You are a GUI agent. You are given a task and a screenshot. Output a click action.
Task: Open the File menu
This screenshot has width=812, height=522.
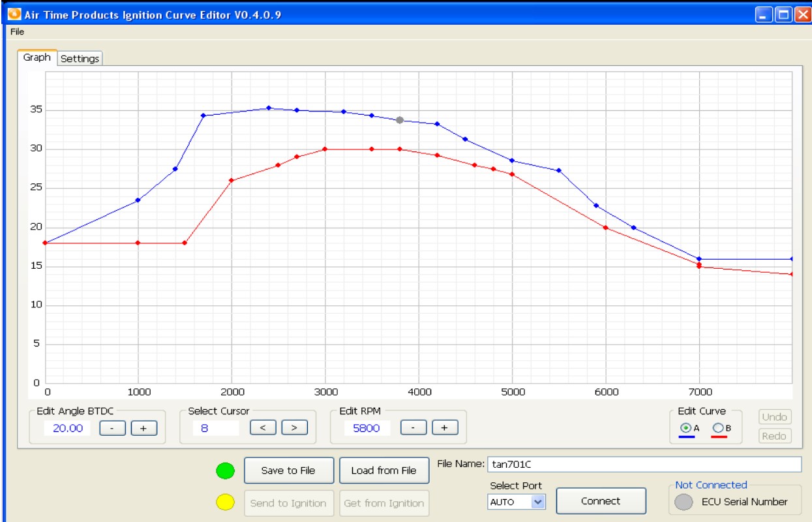coord(17,31)
